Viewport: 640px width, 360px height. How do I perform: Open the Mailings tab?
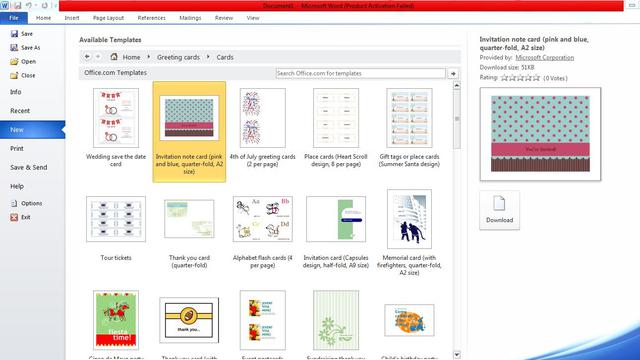click(190, 18)
